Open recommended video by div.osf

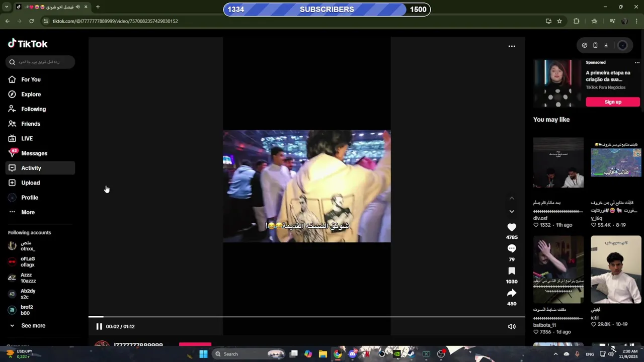pos(558,162)
